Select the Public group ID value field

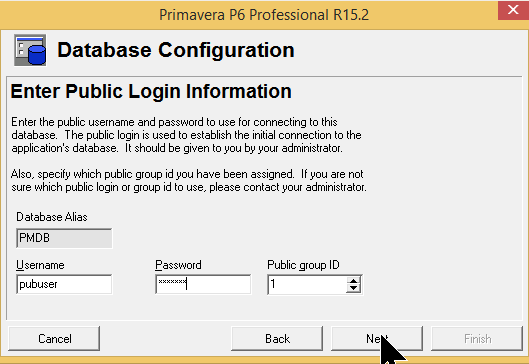point(306,284)
